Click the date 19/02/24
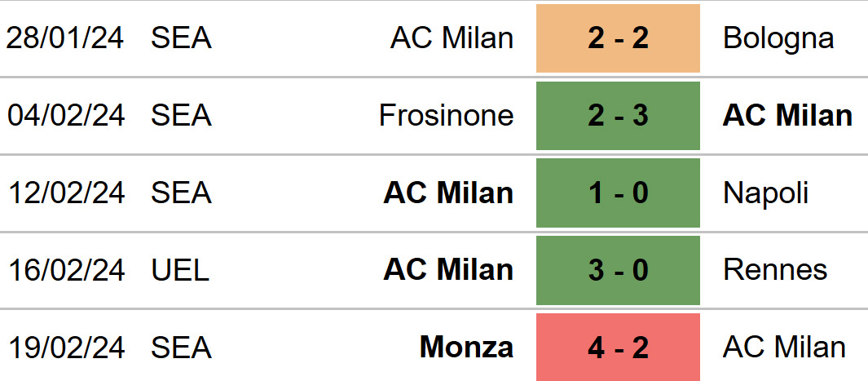The image size is (868, 381). [x=66, y=348]
